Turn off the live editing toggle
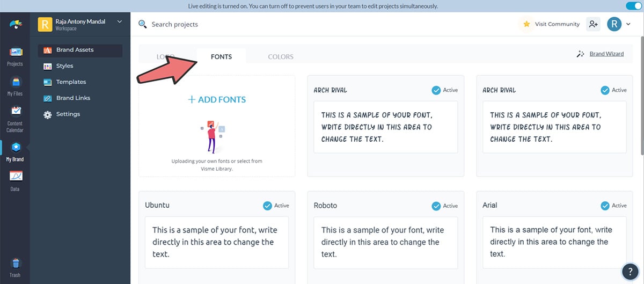The height and width of the screenshot is (284, 644). coord(633,6)
